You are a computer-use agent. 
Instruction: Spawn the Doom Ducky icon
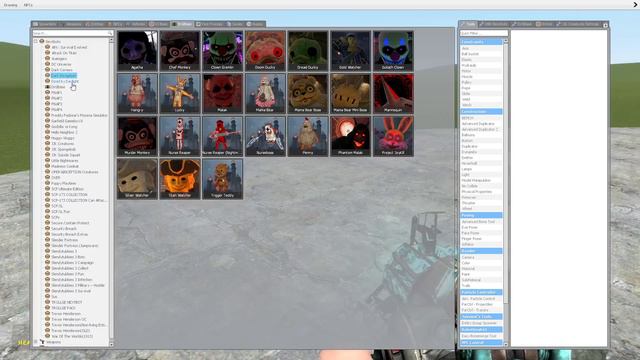coord(265,51)
